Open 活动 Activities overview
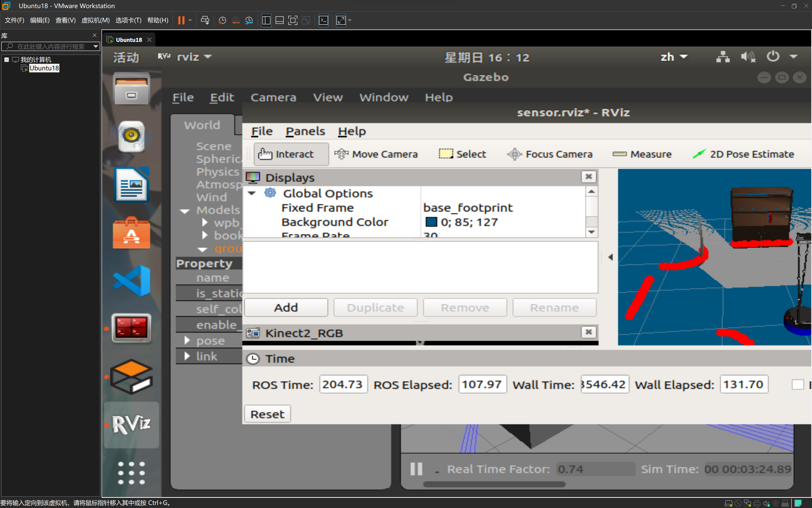 point(126,57)
